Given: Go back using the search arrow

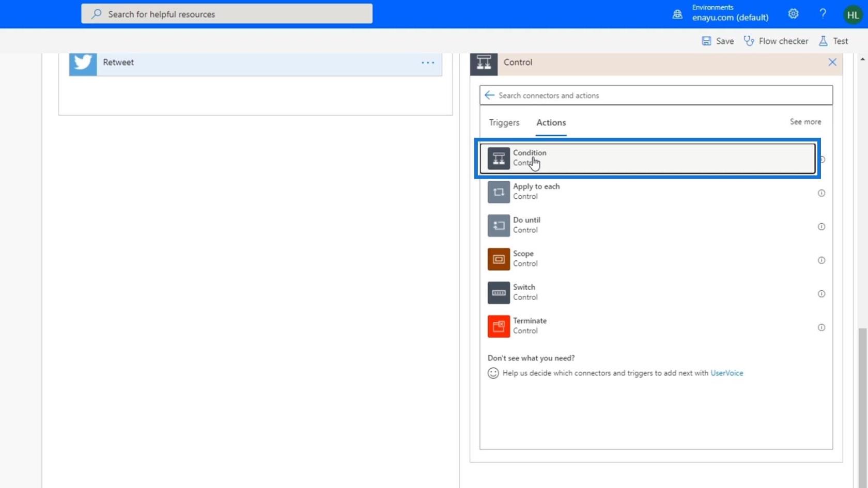Looking at the screenshot, I should pyautogui.click(x=489, y=95).
